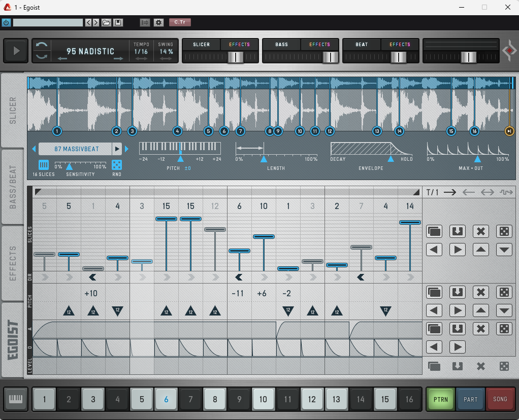Open the SLICER section tab
This screenshot has width=519, height=420.
pos(201,44)
